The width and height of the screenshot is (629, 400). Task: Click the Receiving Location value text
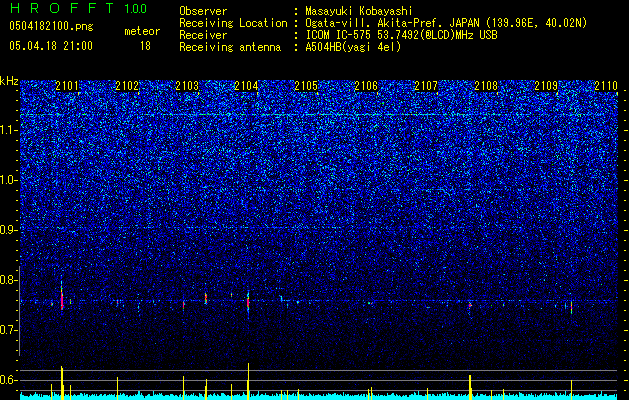click(x=446, y=23)
